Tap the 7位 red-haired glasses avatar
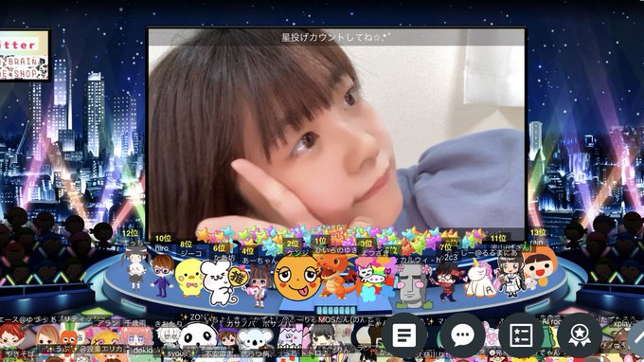Image resolution: width=644 pixels, height=362 pixels. (446, 281)
